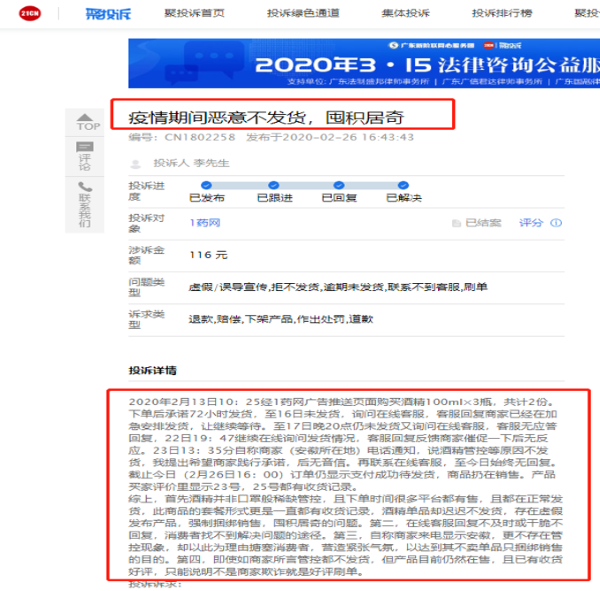Image resolution: width=600 pixels, height=591 pixels.
Task: Select the 116 元 amount text
Action: (208, 255)
